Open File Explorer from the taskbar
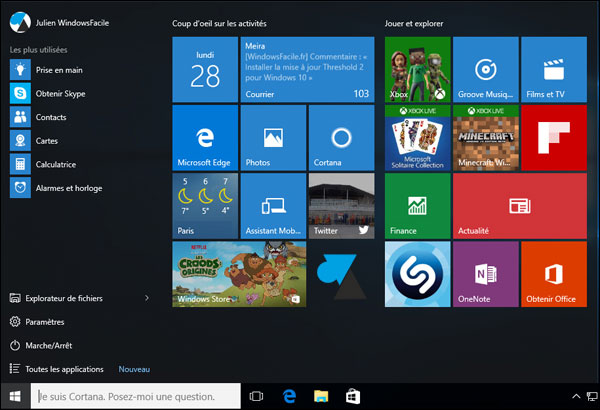Viewport: 600px width, 410px height. click(x=321, y=397)
